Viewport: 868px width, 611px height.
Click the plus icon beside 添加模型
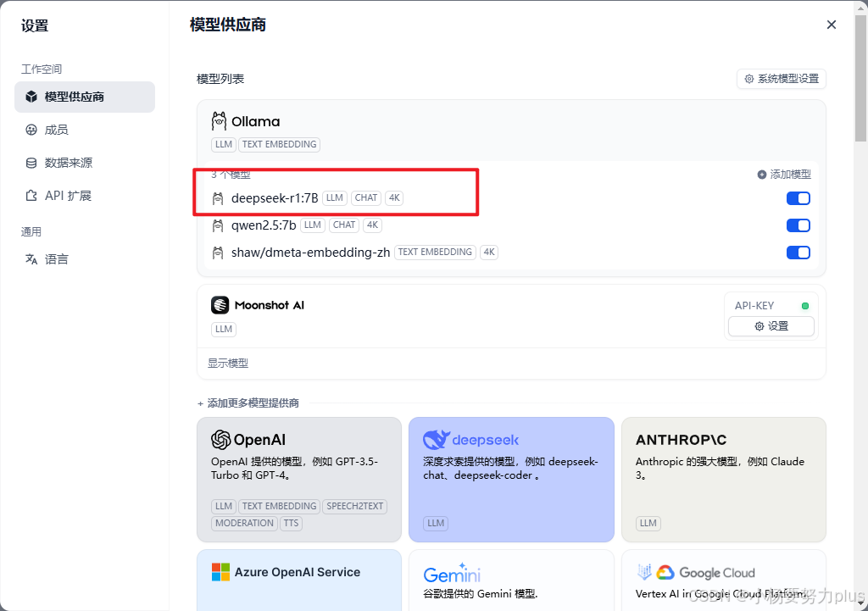click(x=762, y=175)
